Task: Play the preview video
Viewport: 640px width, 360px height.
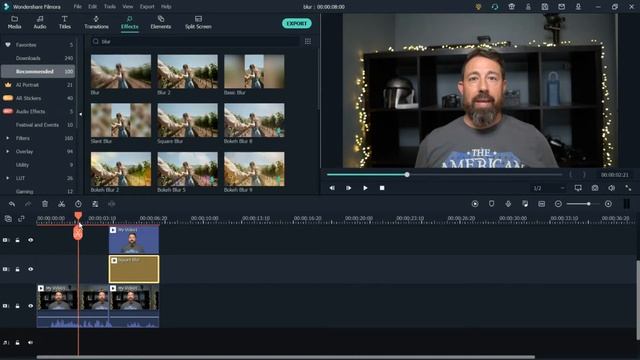Action: coord(365,188)
